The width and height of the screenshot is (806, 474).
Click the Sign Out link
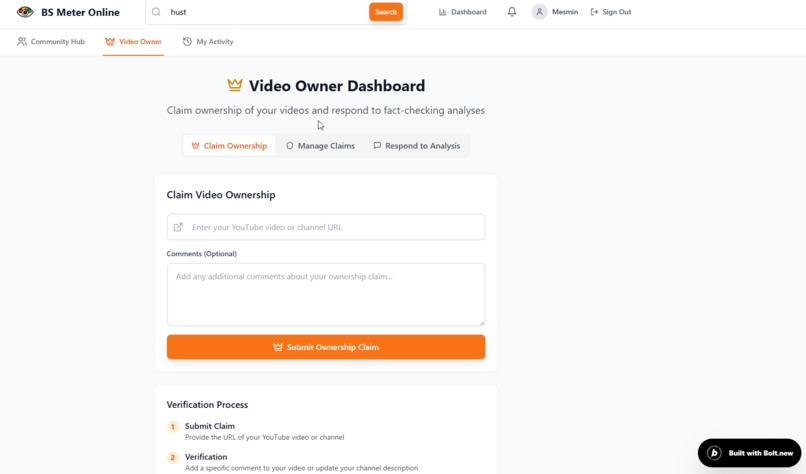click(x=611, y=12)
